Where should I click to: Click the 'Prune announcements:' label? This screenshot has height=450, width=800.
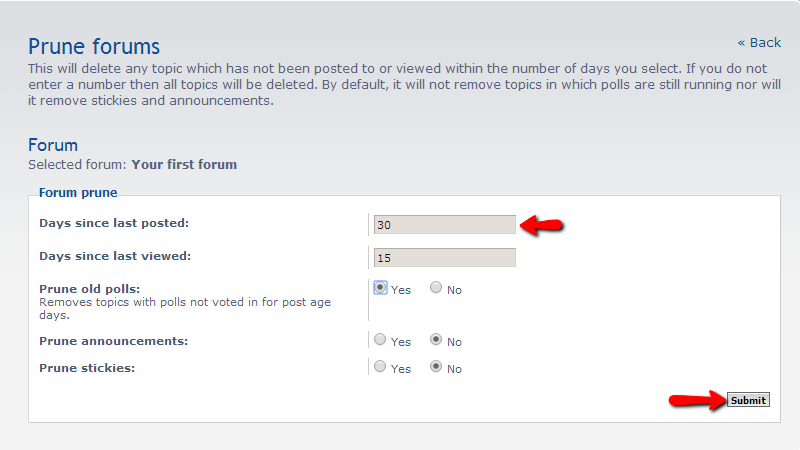pyautogui.click(x=113, y=341)
